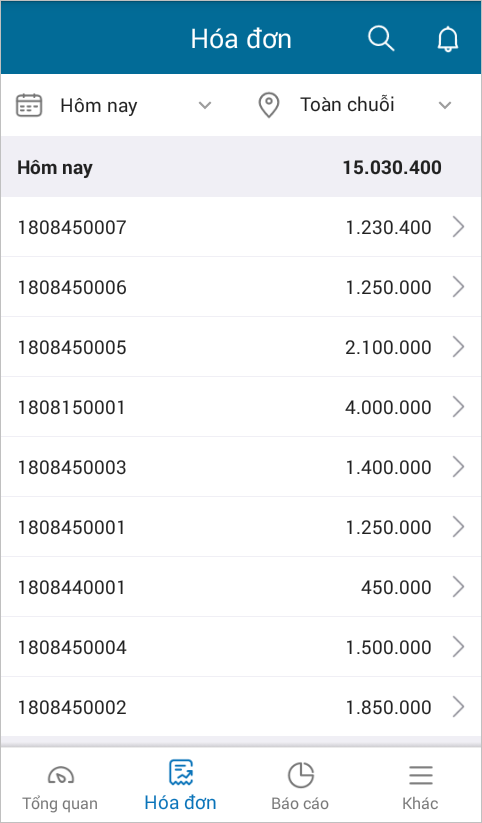482x823 pixels.
Task: Open invoice 1808450005
Action: [x=241, y=347]
